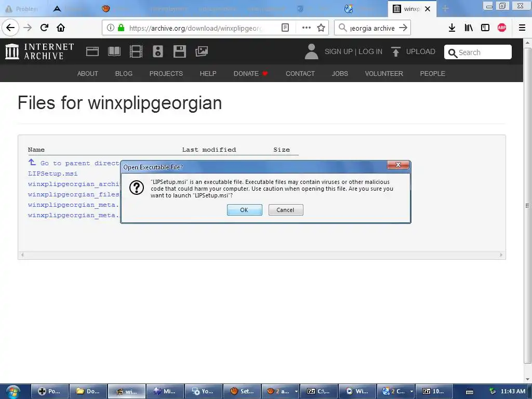Open the DONATE menu item
This screenshot has width=532, height=399.
tap(251, 74)
